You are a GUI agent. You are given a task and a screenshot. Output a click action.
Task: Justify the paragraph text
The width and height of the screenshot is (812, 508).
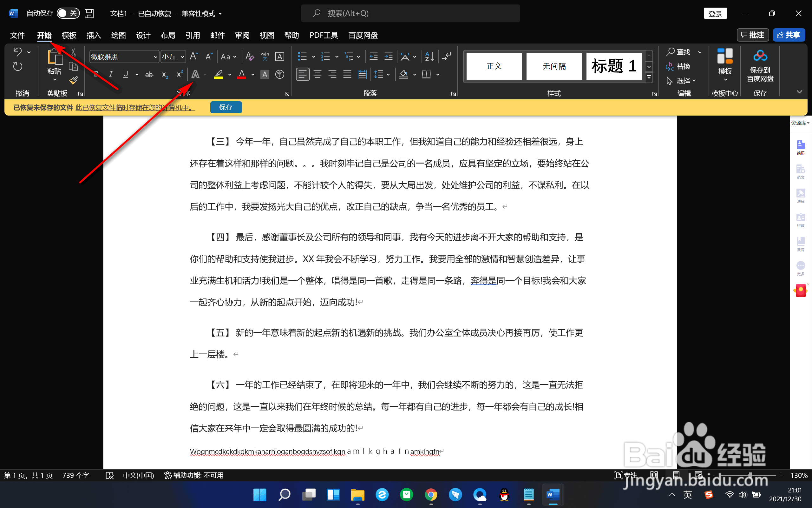point(347,74)
